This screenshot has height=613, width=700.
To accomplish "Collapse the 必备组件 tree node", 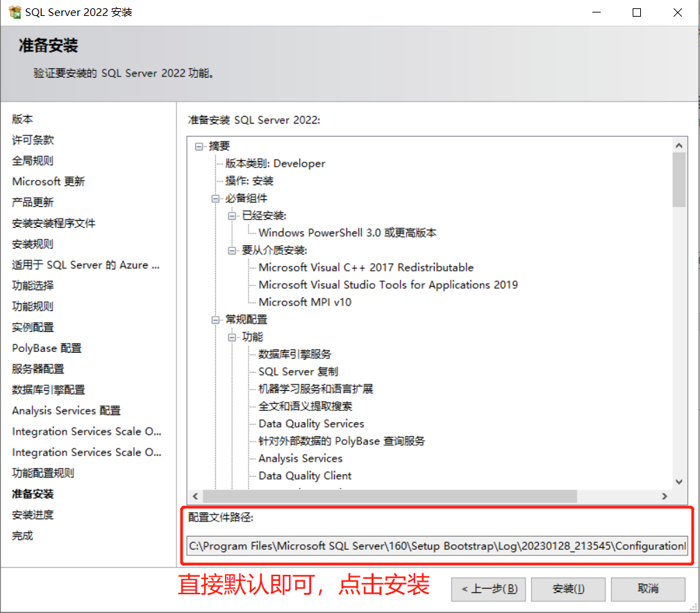I will [215, 199].
